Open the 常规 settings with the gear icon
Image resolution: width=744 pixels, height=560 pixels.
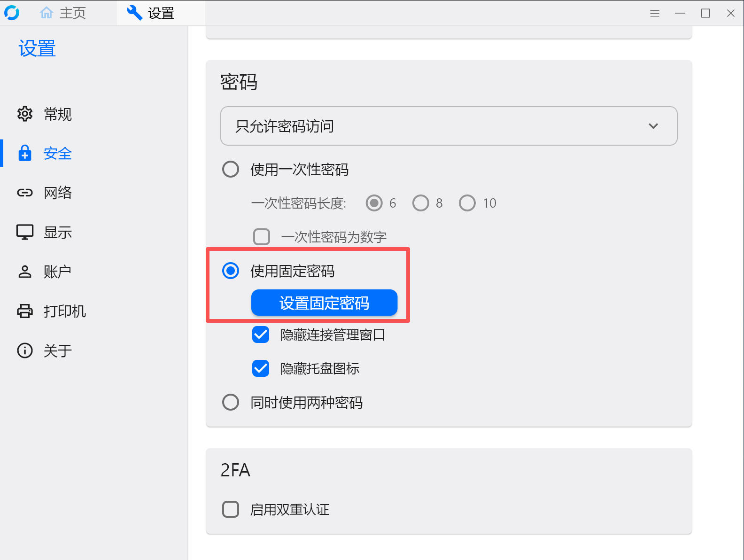click(24, 114)
